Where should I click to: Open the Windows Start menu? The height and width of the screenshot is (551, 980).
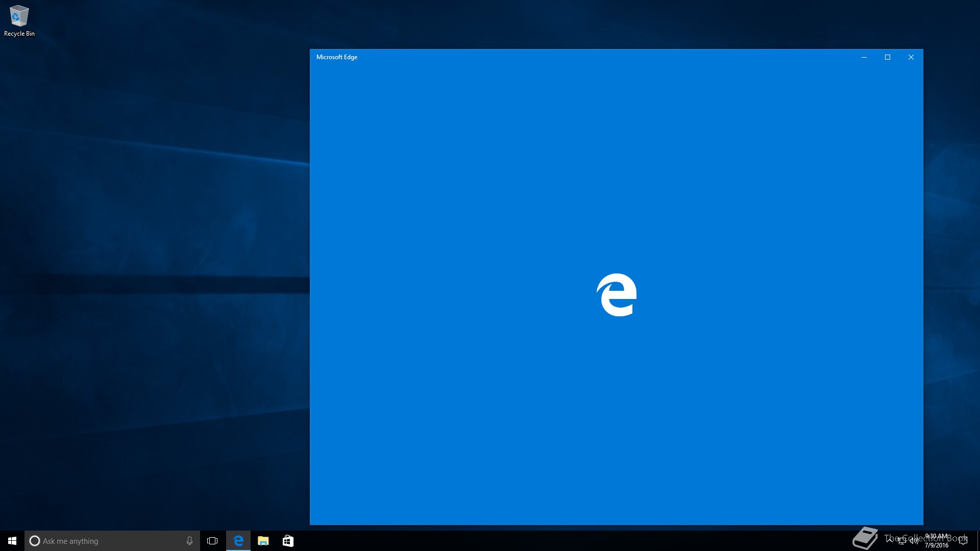tap(12, 541)
